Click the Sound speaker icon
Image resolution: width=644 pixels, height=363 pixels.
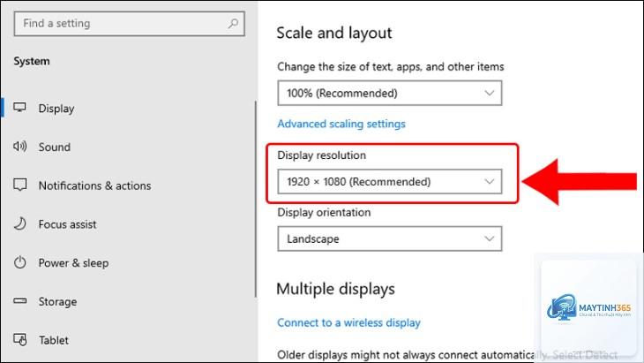[x=19, y=147]
